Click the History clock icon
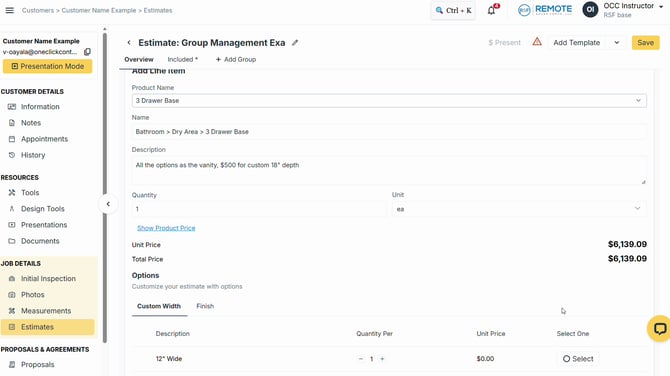The width and height of the screenshot is (670, 376). pyautogui.click(x=12, y=155)
